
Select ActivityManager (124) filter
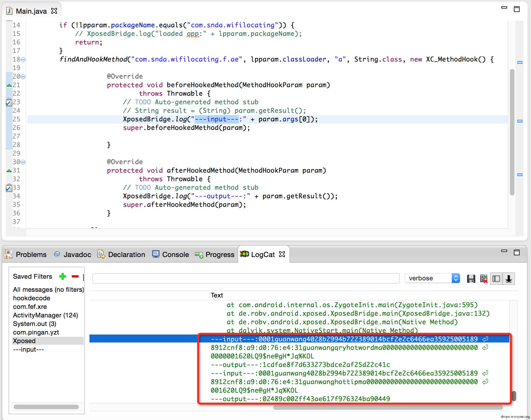[46, 315]
